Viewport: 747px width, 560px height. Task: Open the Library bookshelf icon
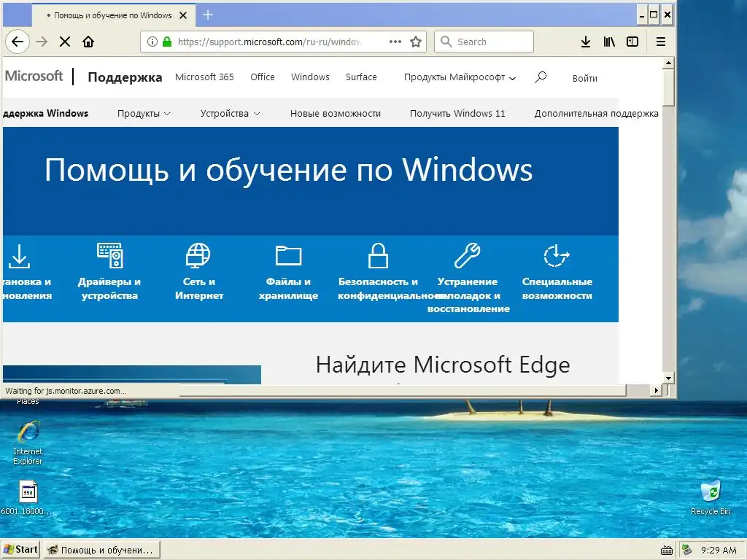609,42
